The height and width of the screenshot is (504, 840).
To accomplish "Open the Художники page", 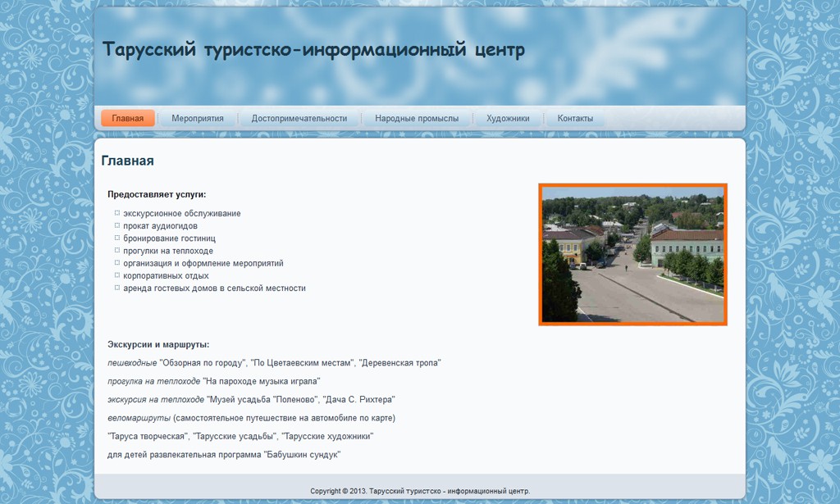I will point(508,118).
